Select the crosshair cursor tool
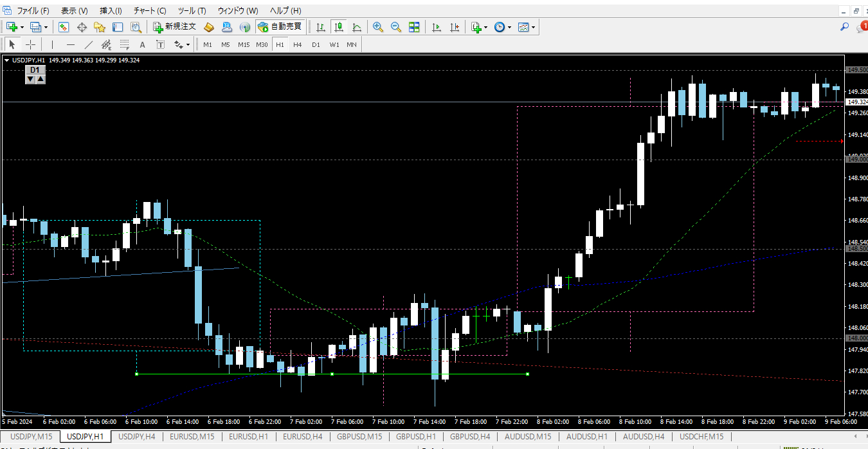Screen dimensions: 868x449 pyautogui.click(x=30, y=44)
